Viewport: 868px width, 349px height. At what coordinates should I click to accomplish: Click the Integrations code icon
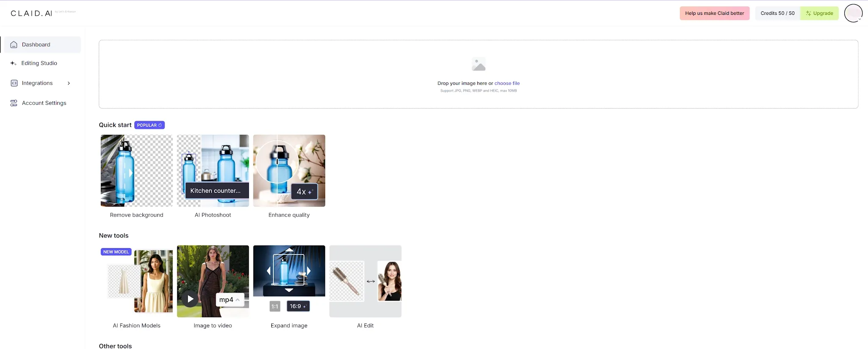pyautogui.click(x=14, y=83)
